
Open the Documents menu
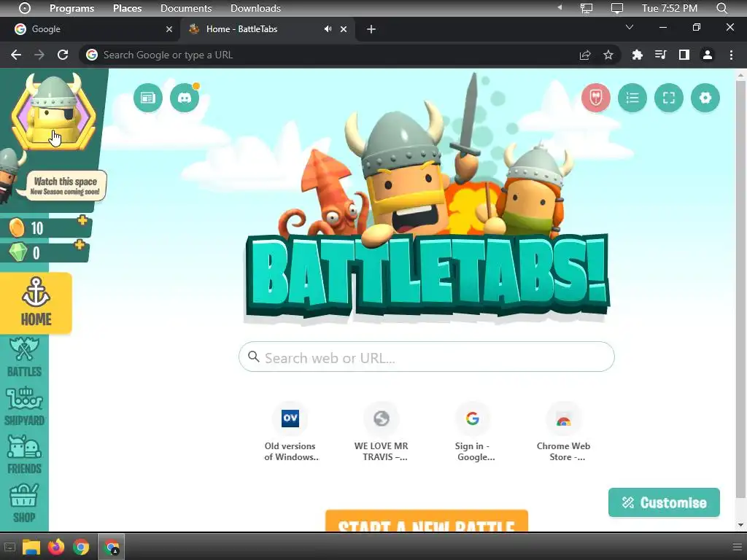pyautogui.click(x=186, y=8)
